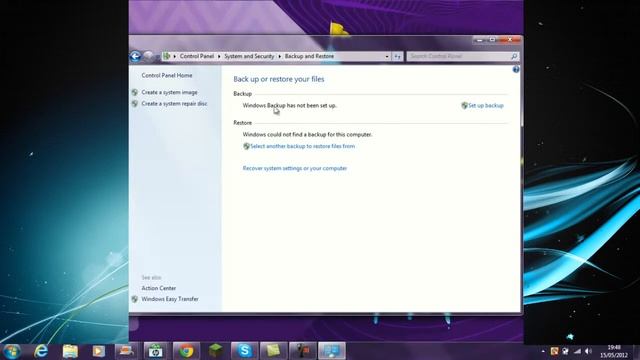The width and height of the screenshot is (640, 360).
Task: Select Control Panel in the breadcrumb path
Action: point(197,56)
